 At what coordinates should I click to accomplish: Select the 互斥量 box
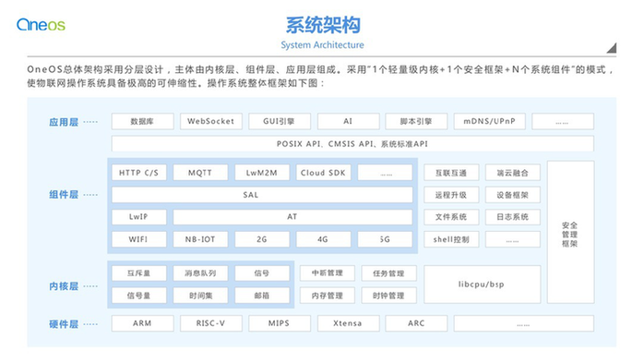[138, 273]
